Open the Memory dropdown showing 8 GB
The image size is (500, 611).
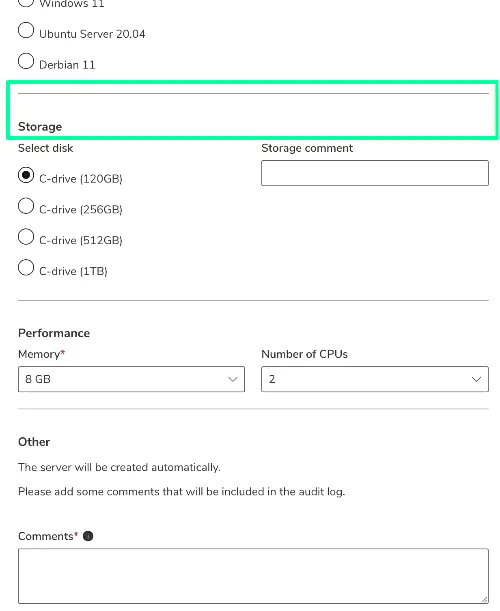(x=131, y=379)
